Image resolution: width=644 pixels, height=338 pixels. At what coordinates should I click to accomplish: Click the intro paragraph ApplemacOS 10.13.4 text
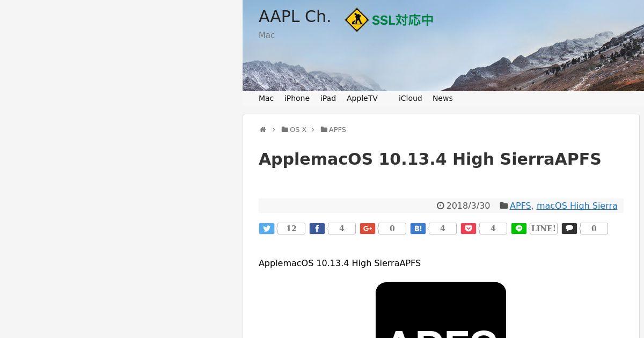click(340, 263)
